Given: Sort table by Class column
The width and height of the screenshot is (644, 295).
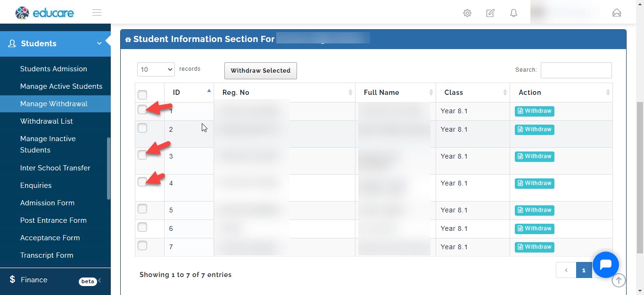Looking at the screenshot, I should pos(473,93).
